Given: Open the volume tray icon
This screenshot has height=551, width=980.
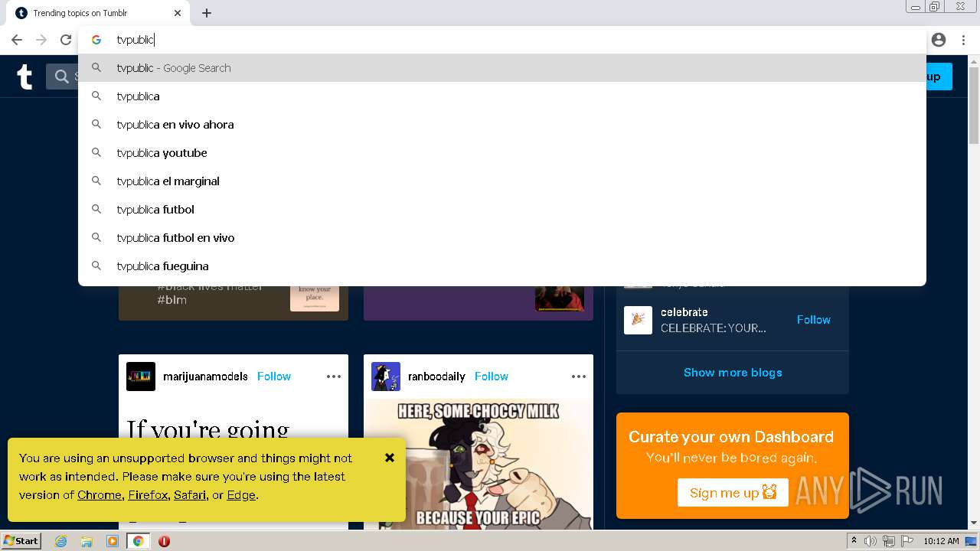Looking at the screenshot, I should coord(870,541).
